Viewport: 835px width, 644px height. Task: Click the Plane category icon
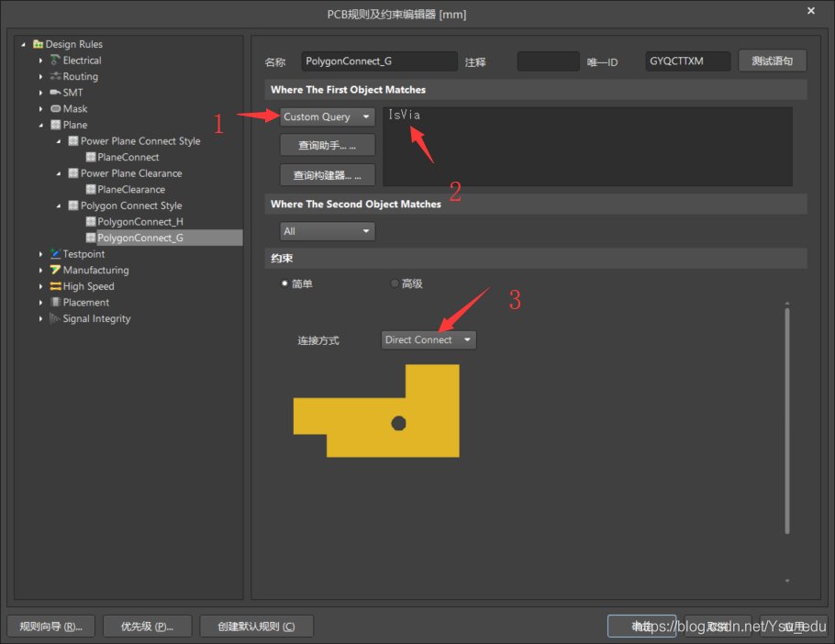tap(55, 125)
